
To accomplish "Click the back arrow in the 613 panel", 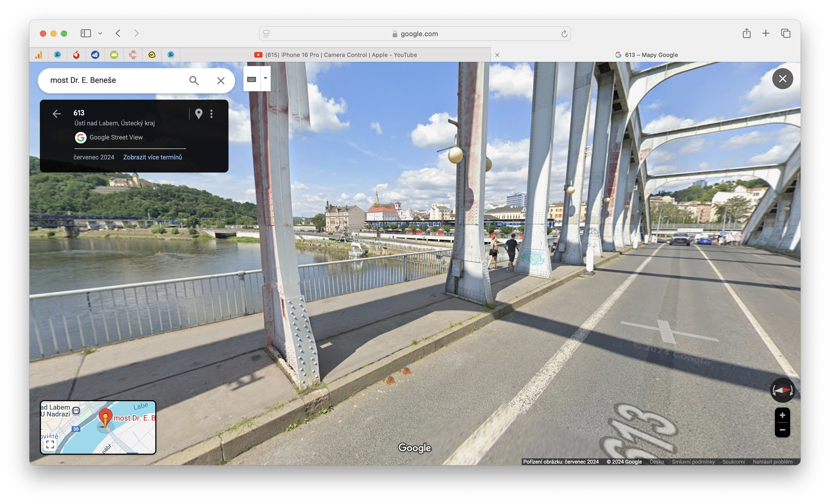I will coord(57,114).
